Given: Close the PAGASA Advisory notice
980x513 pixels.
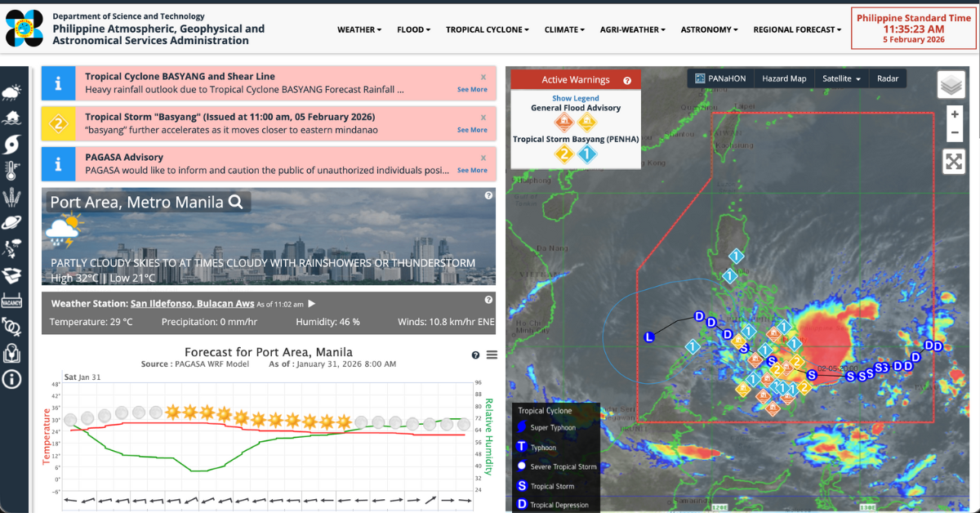Looking at the screenshot, I should tap(483, 158).
